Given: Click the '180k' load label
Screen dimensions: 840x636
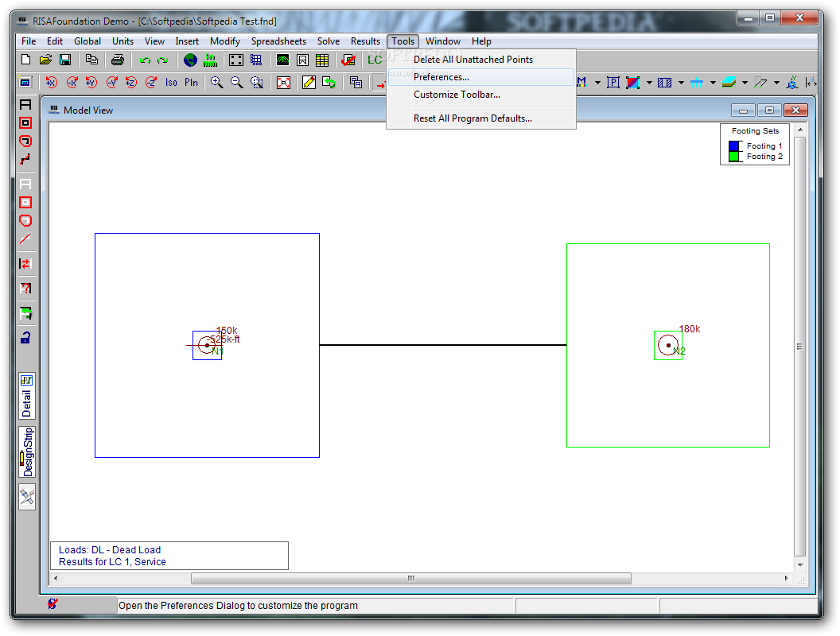Looking at the screenshot, I should point(690,329).
